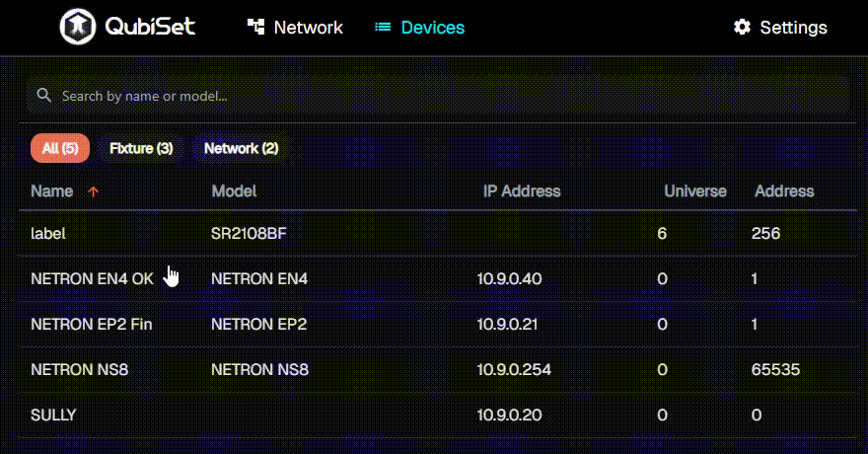Click the Network topology icon

pyautogui.click(x=255, y=28)
